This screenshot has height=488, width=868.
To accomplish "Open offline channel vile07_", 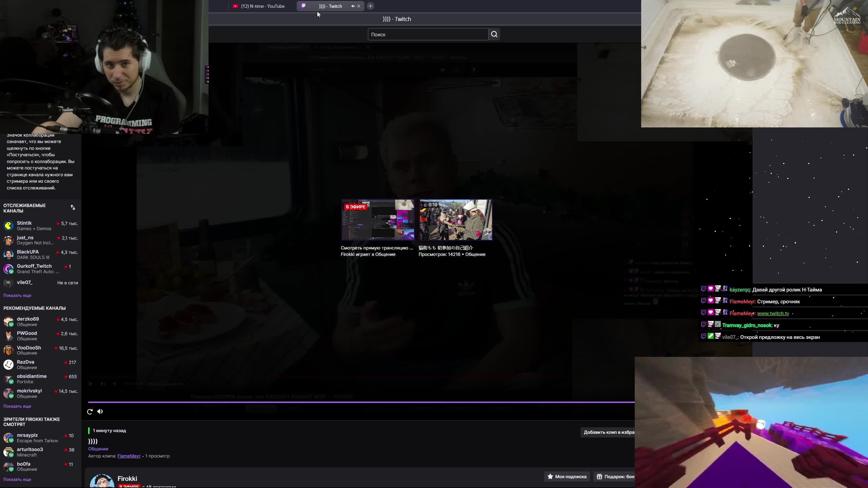I will [x=41, y=283].
